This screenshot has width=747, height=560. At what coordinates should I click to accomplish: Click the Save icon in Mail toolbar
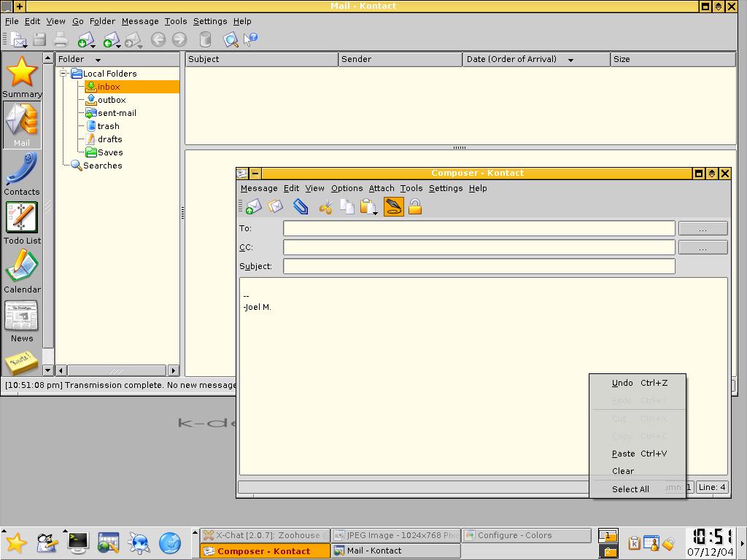(39, 40)
